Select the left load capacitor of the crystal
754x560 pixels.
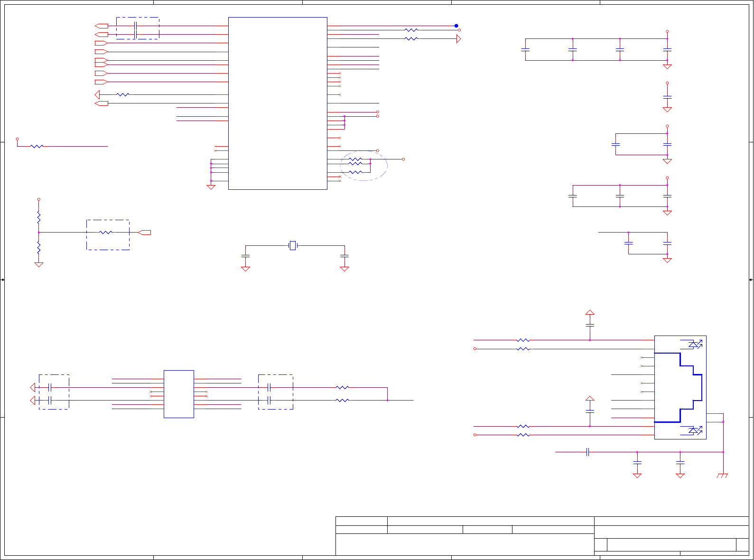pyautogui.click(x=245, y=256)
